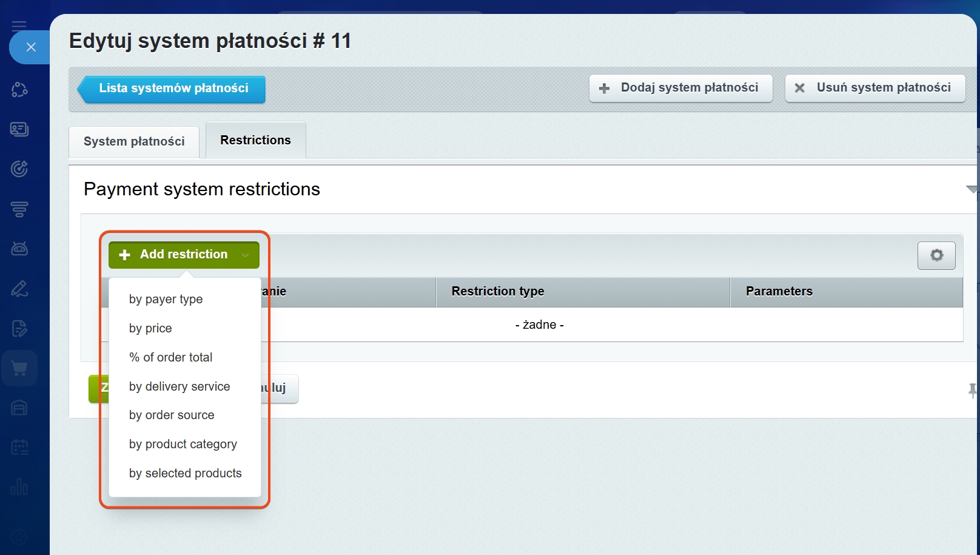The image size is (980, 555).
Task: Select the Restrictions tab
Action: point(255,141)
